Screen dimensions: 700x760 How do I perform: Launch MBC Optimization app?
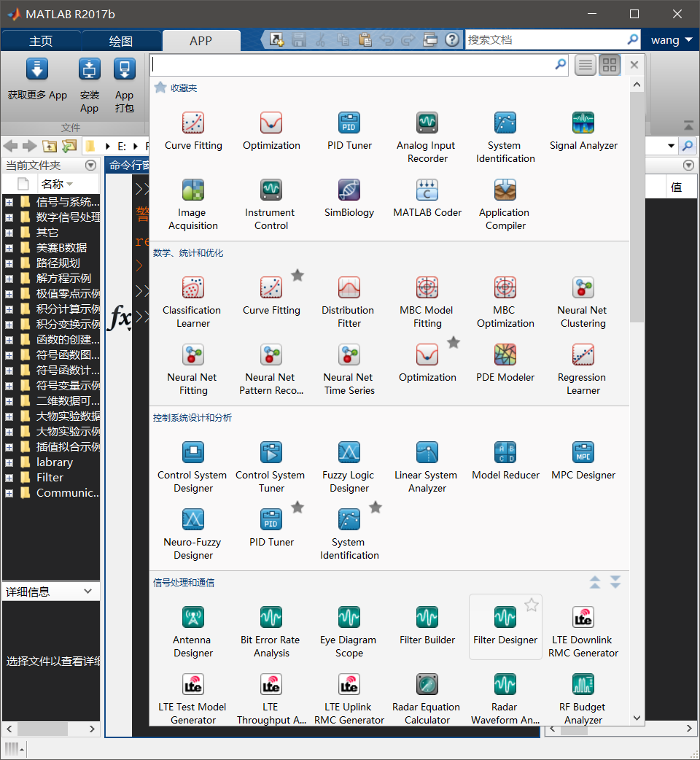(x=505, y=303)
